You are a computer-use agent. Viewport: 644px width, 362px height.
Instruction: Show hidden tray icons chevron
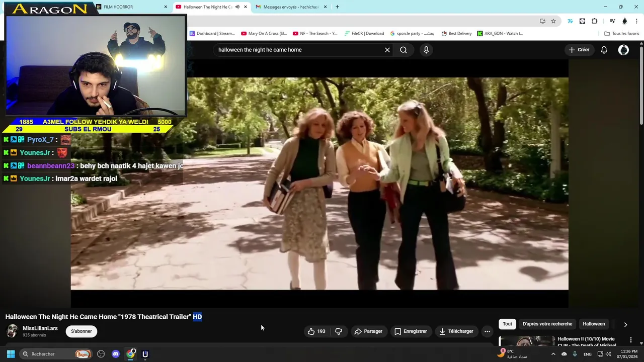553,354
